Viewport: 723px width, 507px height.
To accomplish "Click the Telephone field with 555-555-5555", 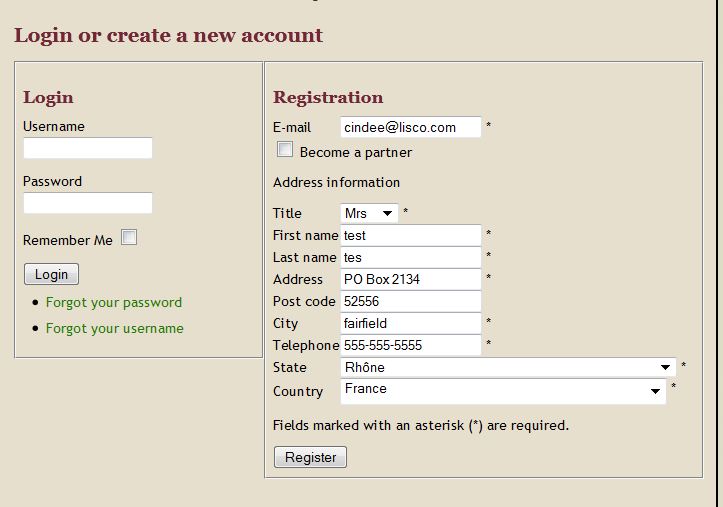I will point(411,345).
